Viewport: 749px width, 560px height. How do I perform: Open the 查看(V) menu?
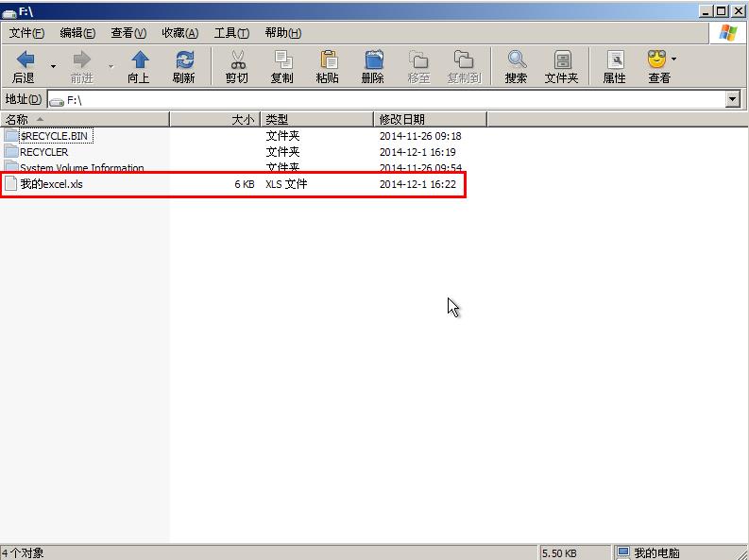coord(128,33)
